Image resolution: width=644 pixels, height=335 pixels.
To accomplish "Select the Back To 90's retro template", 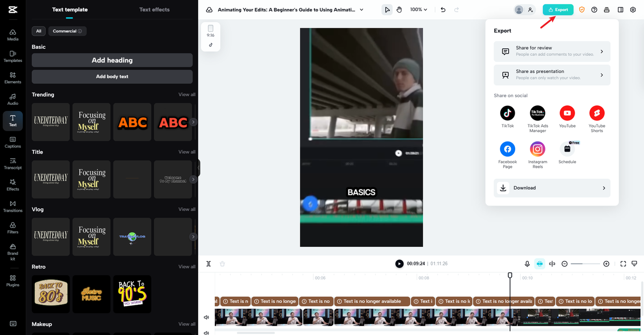I will tap(132, 294).
